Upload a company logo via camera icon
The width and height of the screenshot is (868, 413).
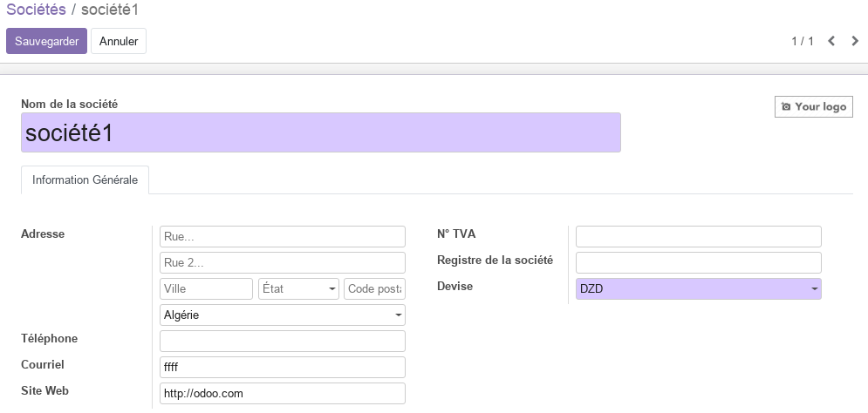(786, 106)
